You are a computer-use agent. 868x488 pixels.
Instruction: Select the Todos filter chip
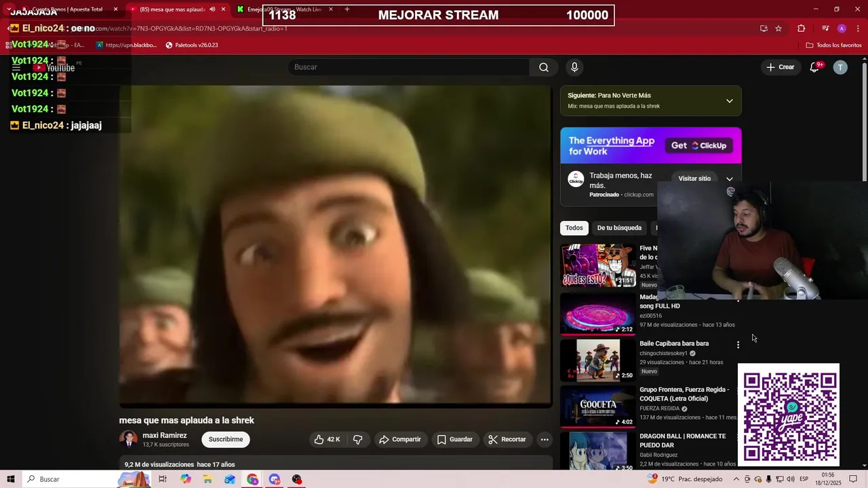coord(574,228)
